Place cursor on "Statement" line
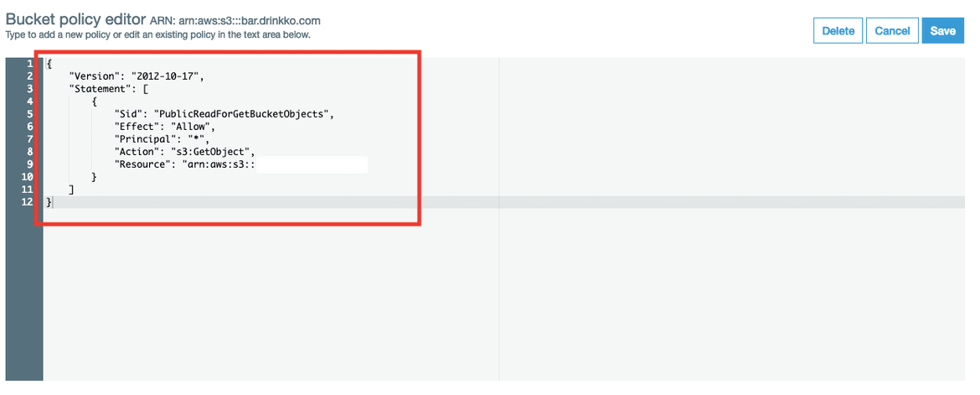This screenshot has width=980, height=395. (108, 89)
